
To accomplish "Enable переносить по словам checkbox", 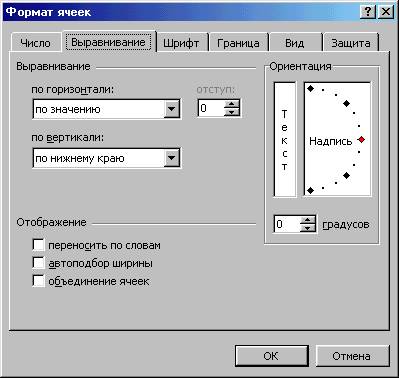I will click(38, 245).
